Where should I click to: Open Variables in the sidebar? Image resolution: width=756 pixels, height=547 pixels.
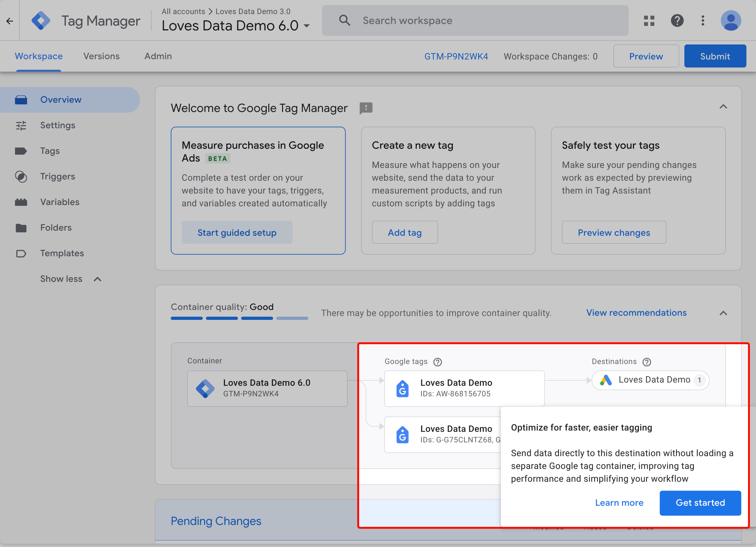pyautogui.click(x=70, y=202)
